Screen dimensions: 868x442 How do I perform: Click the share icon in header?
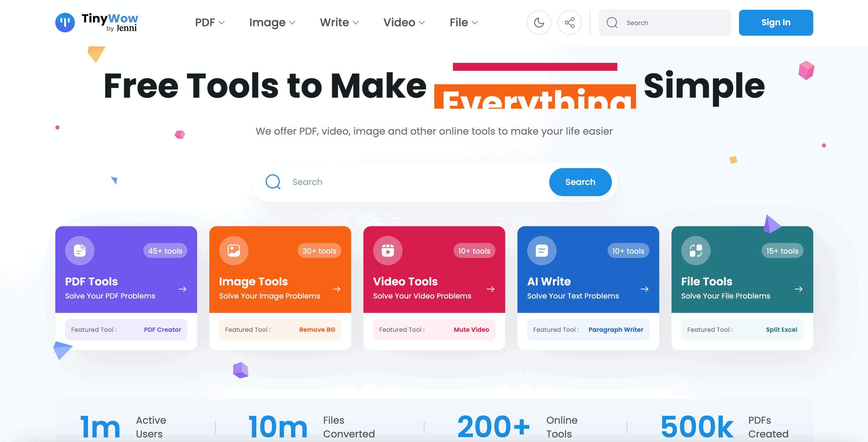[x=569, y=23]
